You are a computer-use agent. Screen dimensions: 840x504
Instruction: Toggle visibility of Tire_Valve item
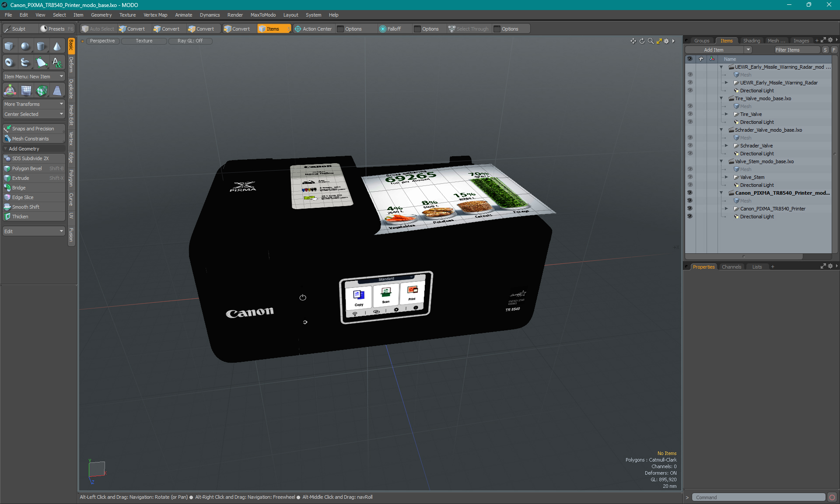(x=690, y=114)
